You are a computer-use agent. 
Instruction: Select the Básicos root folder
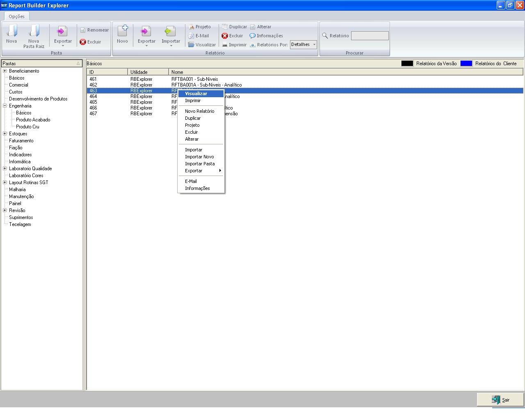17,78
